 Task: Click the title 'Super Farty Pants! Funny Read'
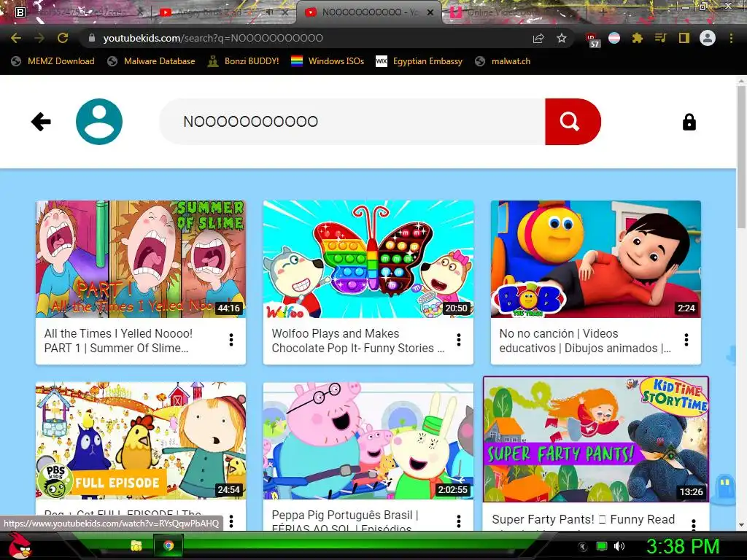(x=584, y=519)
